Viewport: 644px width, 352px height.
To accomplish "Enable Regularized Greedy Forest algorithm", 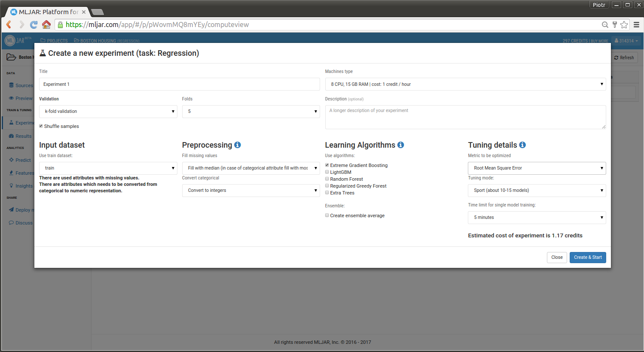I will (327, 186).
